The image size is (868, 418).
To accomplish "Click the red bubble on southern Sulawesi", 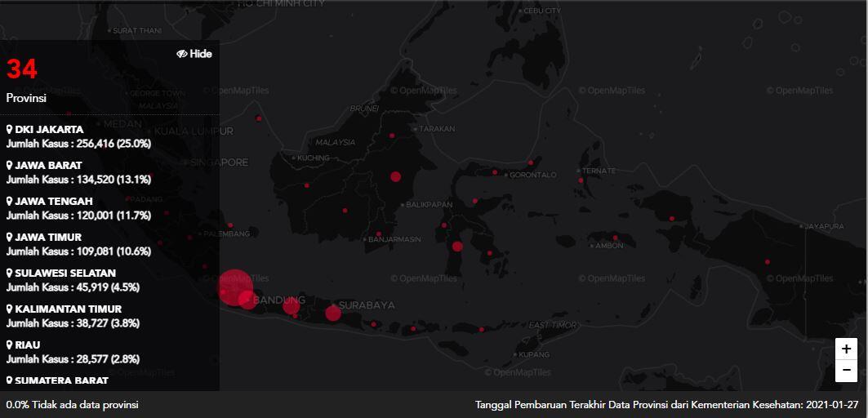I will point(457,247).
